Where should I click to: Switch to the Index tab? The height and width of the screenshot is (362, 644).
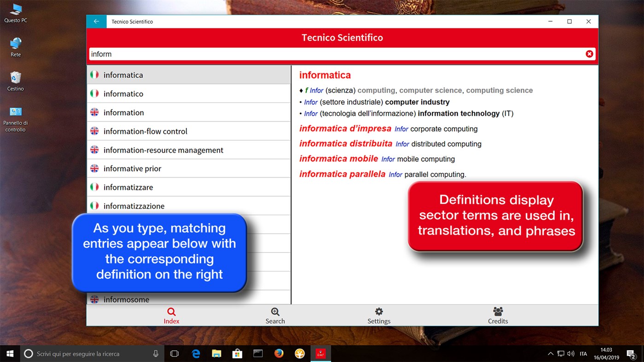coord(171,315)
